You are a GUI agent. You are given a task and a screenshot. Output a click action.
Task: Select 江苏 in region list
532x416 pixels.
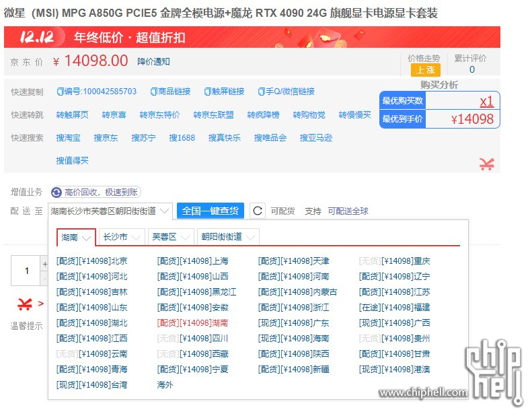[x=395, y=291]
